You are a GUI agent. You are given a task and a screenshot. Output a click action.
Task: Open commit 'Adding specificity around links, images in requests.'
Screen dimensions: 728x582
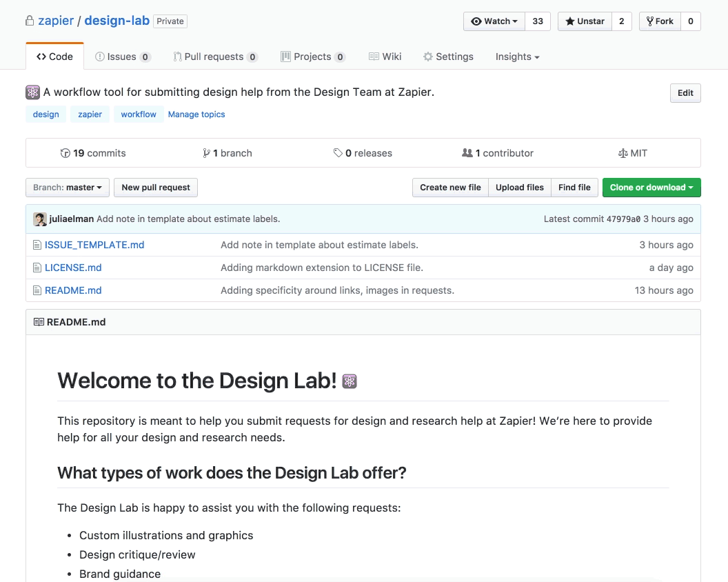coord(338,290)
